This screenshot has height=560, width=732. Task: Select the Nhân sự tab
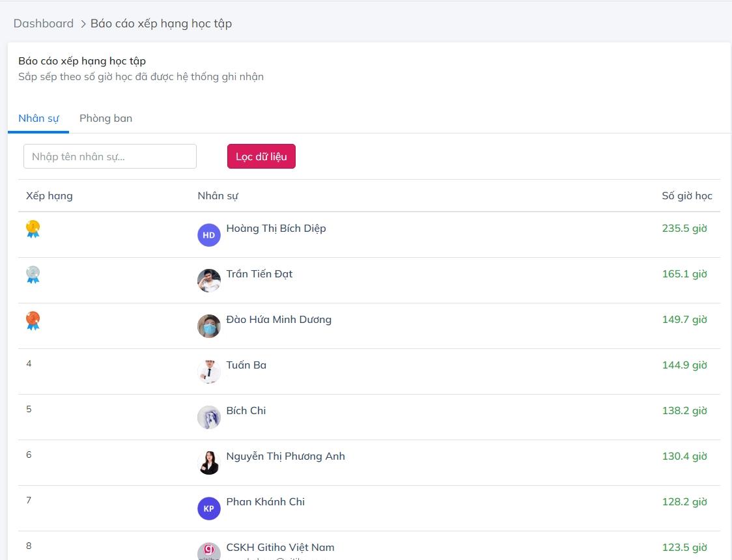coord(38,119)
